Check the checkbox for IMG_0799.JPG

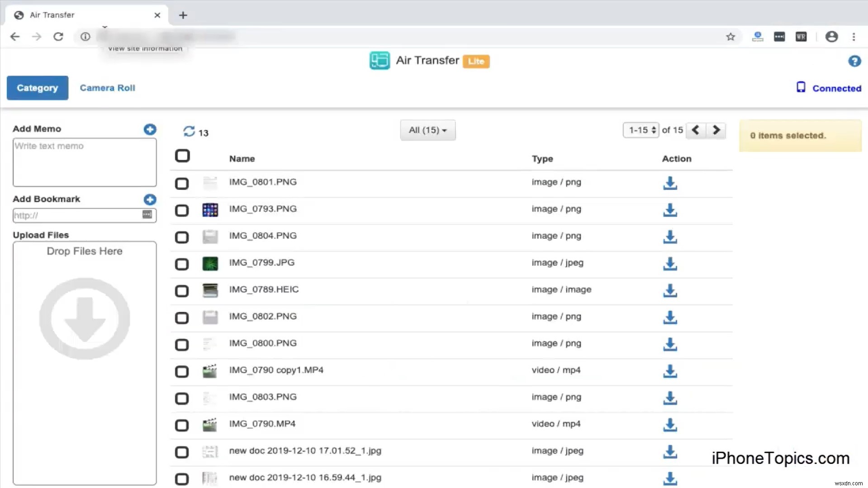pos(182,264)
